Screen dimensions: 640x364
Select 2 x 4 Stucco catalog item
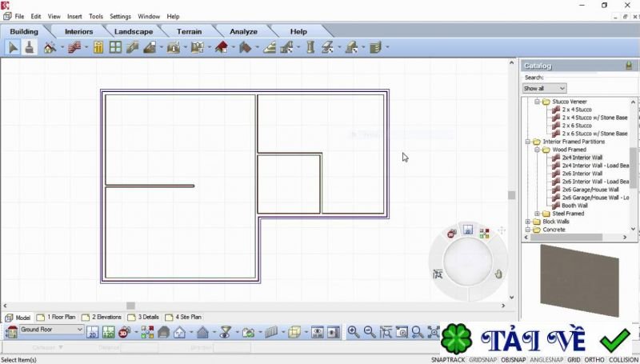click(577, 110)
